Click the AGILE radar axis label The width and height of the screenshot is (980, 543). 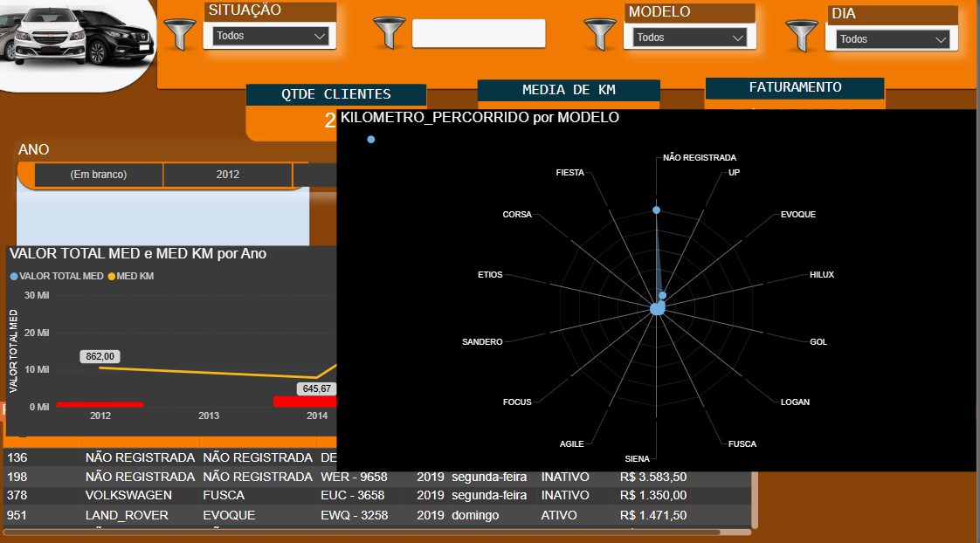[x=571, y=443]
